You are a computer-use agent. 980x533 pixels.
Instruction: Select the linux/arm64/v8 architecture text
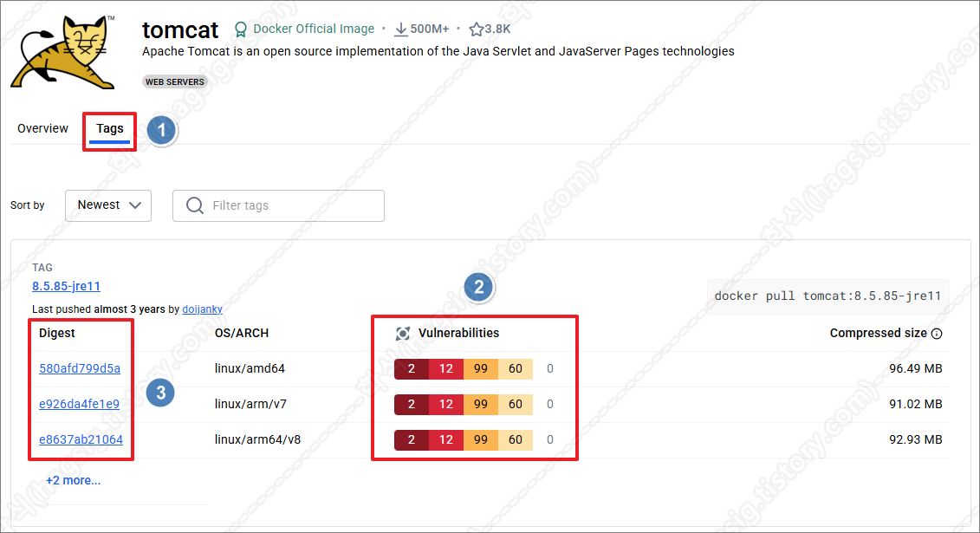tap(257, 440)
